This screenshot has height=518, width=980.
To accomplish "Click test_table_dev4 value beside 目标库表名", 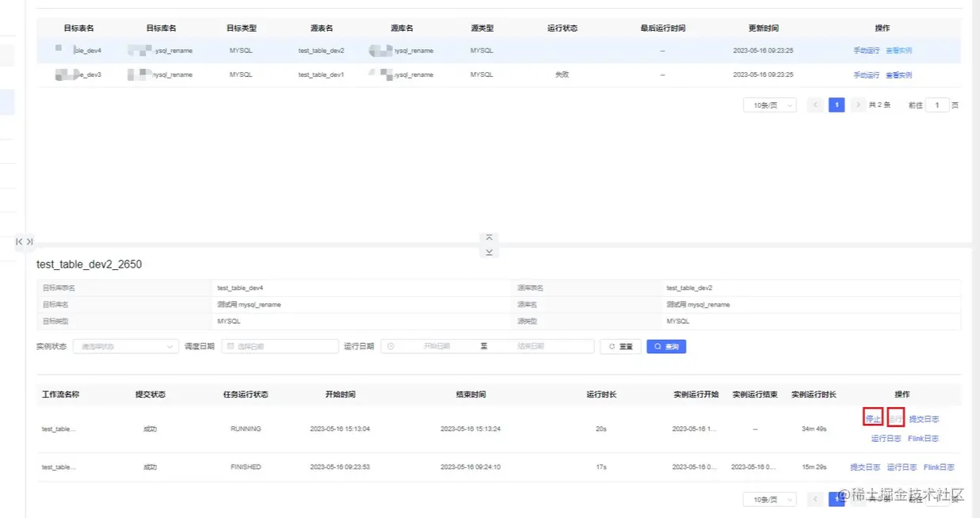I will [x=240, y=288].
